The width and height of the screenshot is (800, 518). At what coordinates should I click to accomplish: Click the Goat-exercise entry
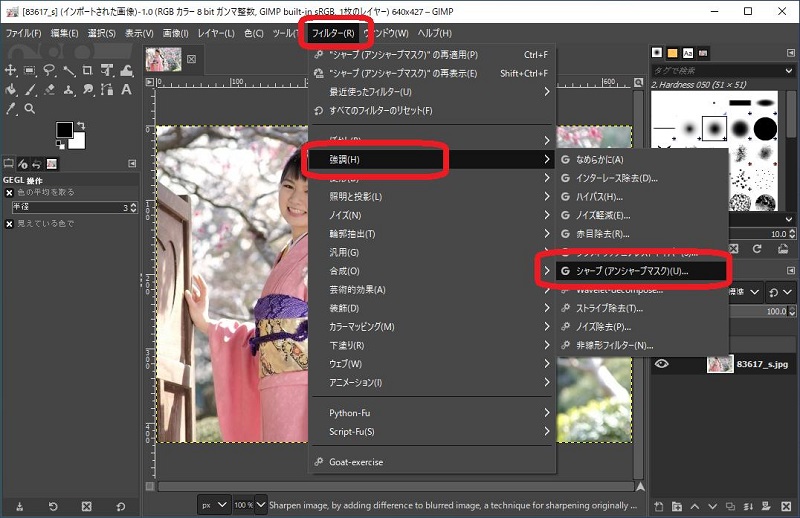click(356, 462)
